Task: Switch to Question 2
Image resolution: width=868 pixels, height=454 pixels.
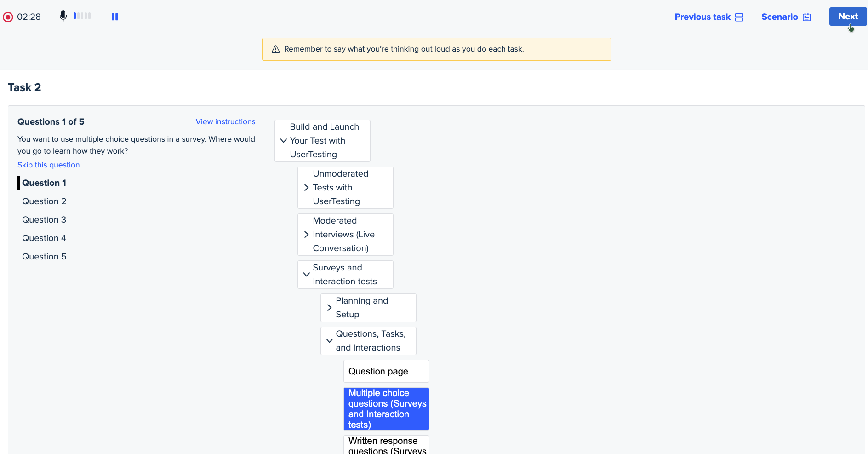Action: click(44, 201)
